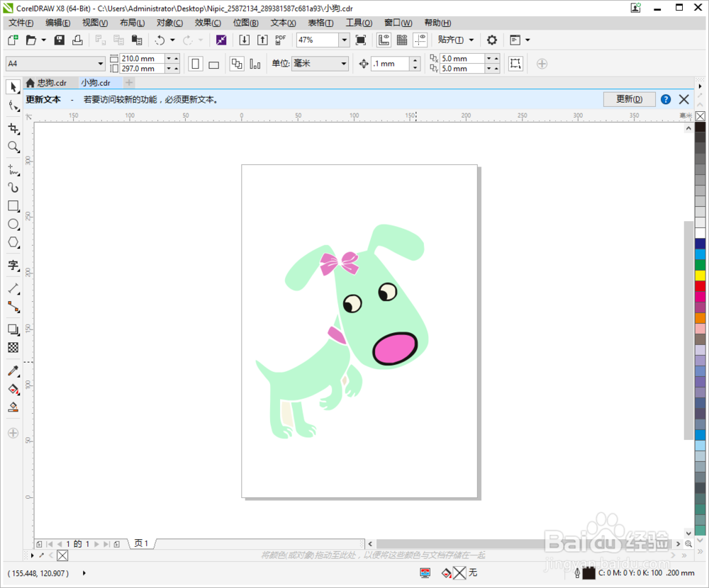Select the Pick tool
Image resolution: width=709 pixels, height=588 pixels.
tap(13, 86)
